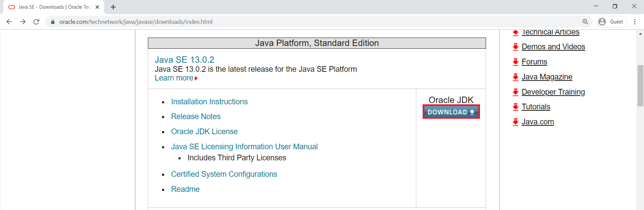Viewport: 644px width, 210px height.
Task: Open the Developer Training link
Action: 553,92
